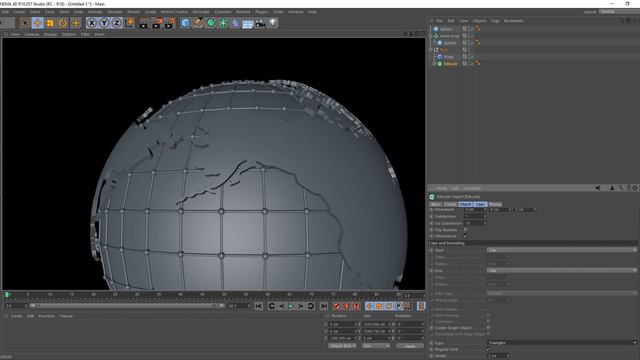The image size is (640, 360).
Task: Open Object Manager Tags menu
Action: tap(495, 21)
